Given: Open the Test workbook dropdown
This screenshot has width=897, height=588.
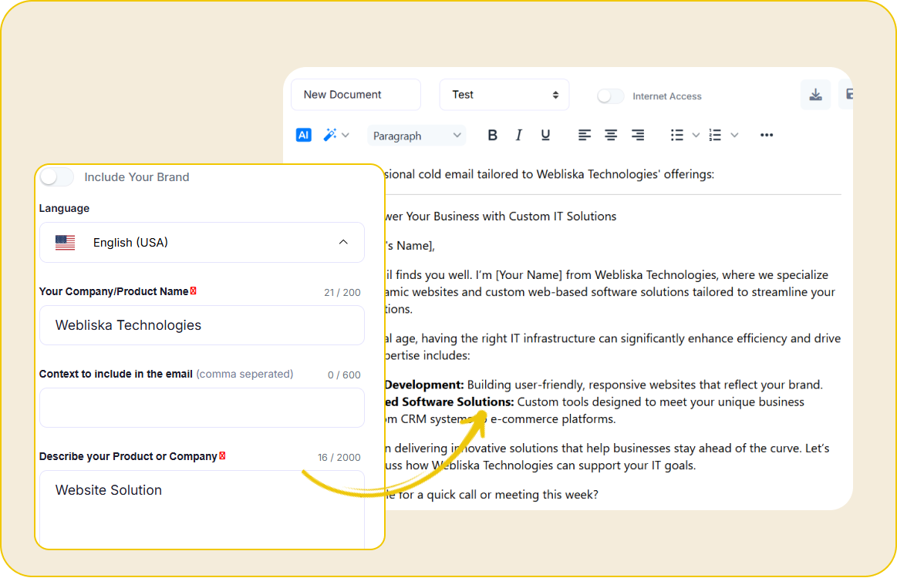Looking at the screenshot, I should tap(504, 95).
